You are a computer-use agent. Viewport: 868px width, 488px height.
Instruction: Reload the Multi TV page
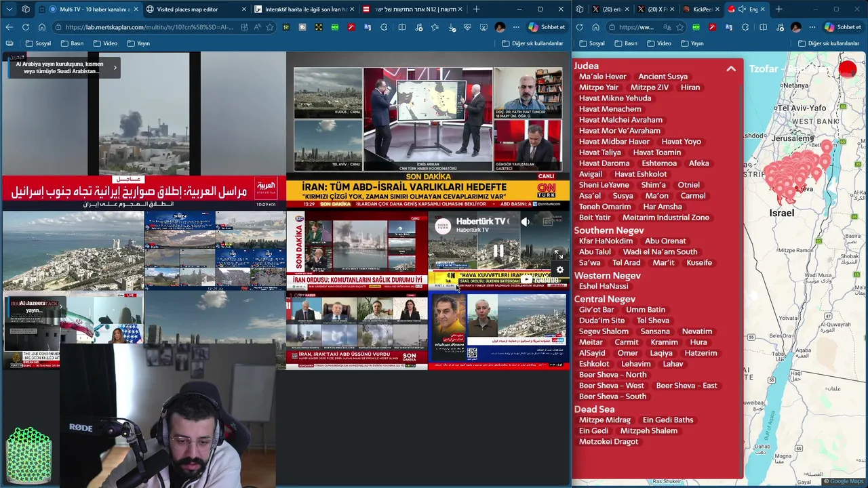(x=26, y=27)
